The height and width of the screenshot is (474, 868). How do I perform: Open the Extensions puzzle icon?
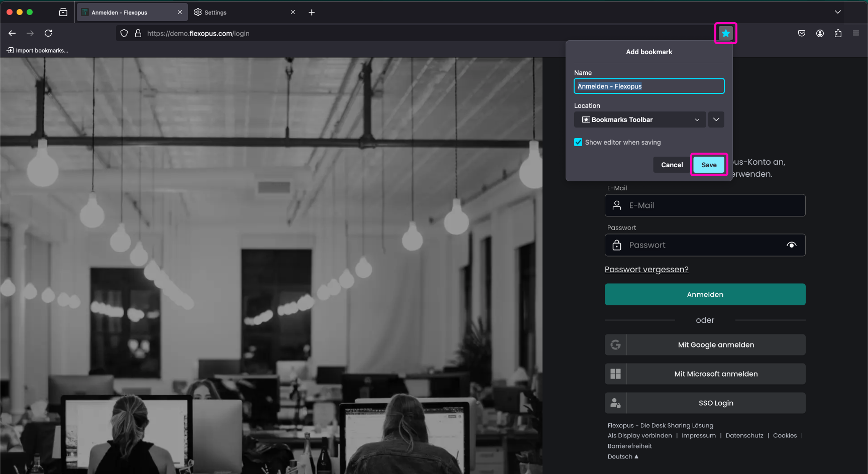point(838,33)
